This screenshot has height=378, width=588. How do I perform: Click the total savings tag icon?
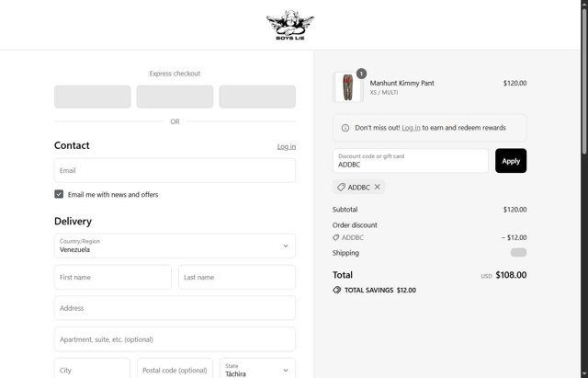click(x=337, y=290)
